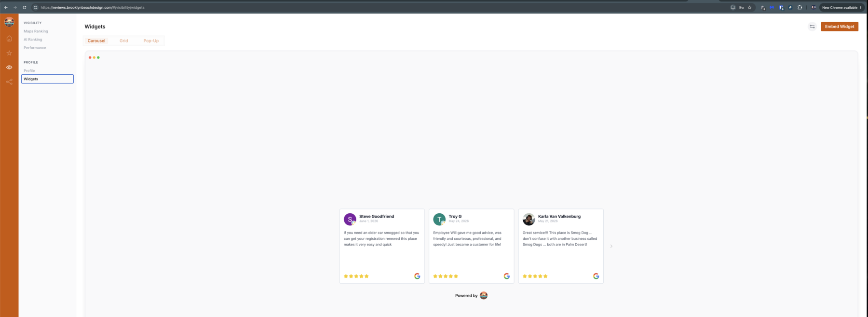Click the Google logo on Troy G's review
868x317 pixels.
[507, 276]
